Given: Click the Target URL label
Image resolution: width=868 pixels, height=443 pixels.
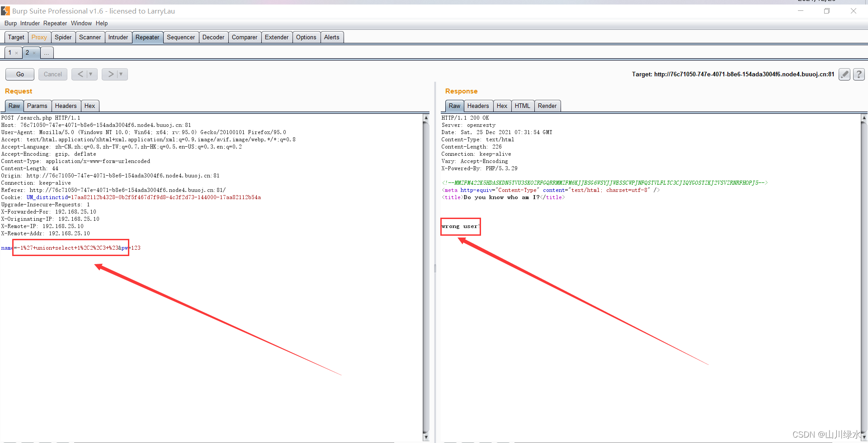Looking at the screenshot, I should 733,74.
